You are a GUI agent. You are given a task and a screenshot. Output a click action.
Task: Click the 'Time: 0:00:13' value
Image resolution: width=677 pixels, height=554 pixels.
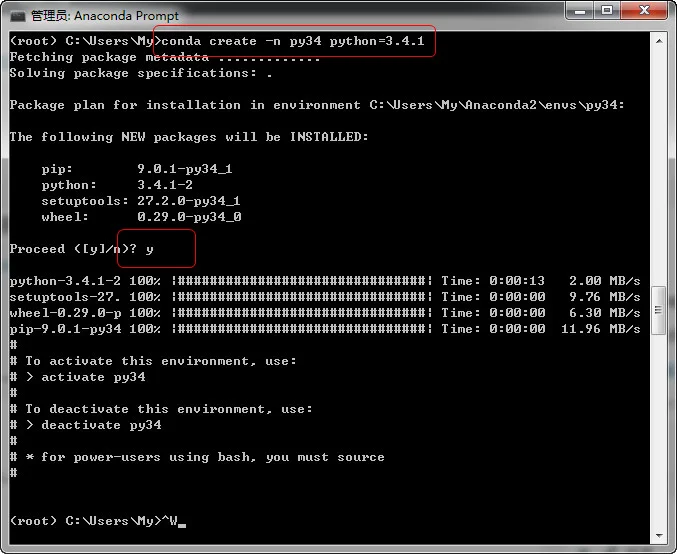(493, 281)
